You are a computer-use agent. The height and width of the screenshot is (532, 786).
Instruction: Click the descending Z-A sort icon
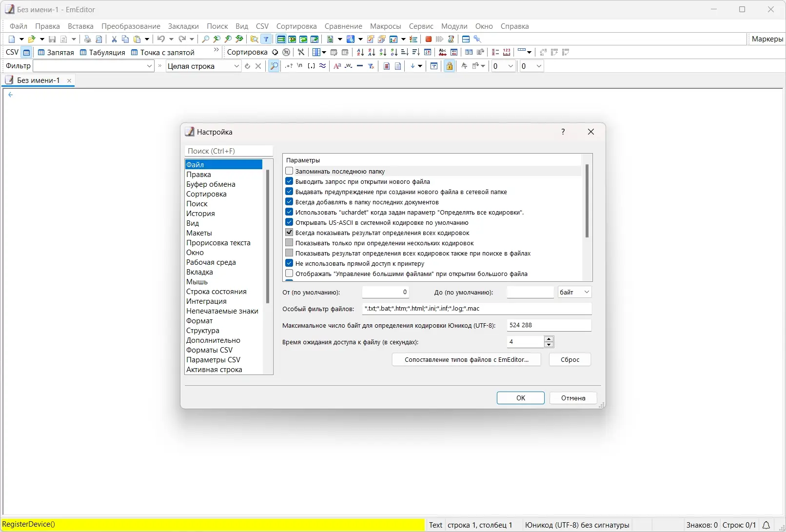(x=372, y=52)
